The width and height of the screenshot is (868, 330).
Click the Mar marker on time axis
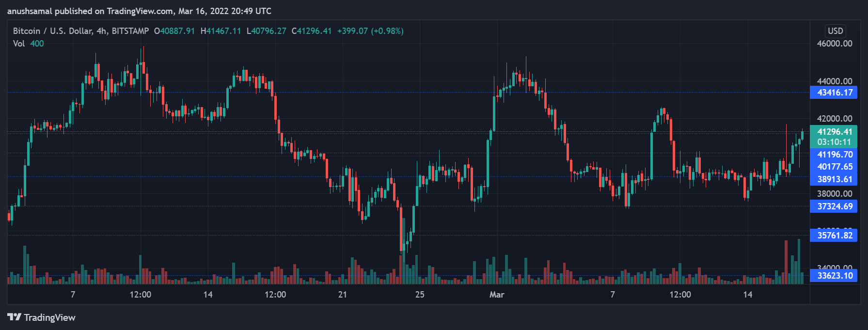tap(497, 295)
